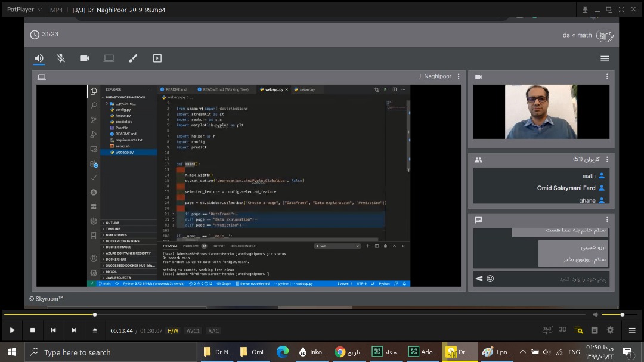644x362 pixels.
Task: Toggle pin-on-top icon in title bar
Action: (585, 10)
